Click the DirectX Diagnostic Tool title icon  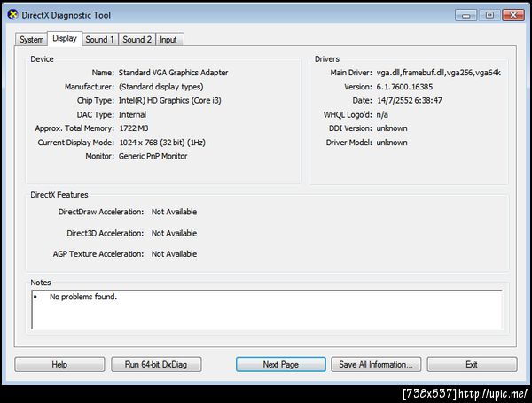pos(12,15)
